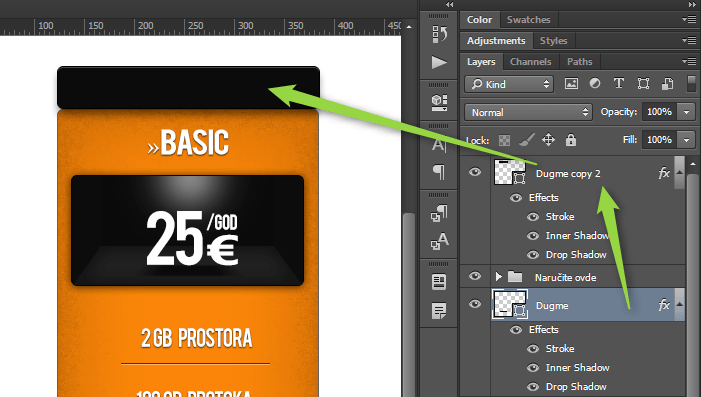Lock all padlock icon
This screenshot has height=397, width=701.
570,140
